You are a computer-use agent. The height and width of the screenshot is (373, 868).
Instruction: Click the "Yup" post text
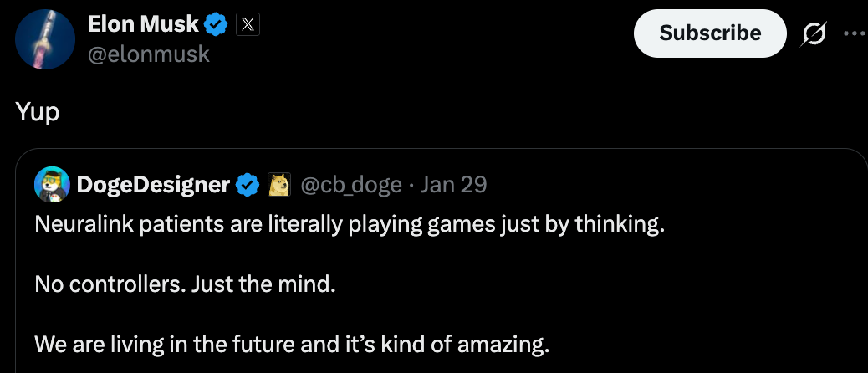[38, 112]
